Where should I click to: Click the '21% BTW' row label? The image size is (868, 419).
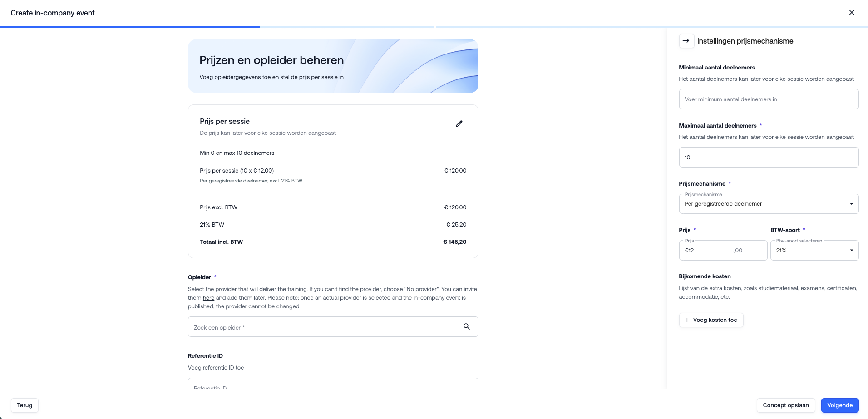click(212, 225)
